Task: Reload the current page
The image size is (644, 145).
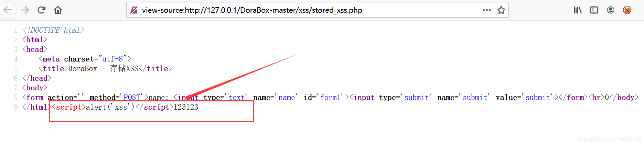Action: coord(41,10)
